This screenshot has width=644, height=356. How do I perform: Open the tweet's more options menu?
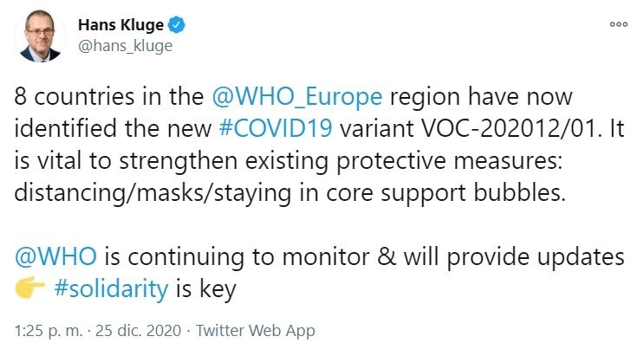point(618,24)
